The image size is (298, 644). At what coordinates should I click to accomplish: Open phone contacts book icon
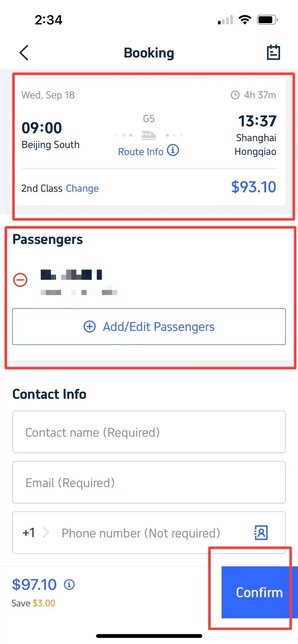click(261, 533)
